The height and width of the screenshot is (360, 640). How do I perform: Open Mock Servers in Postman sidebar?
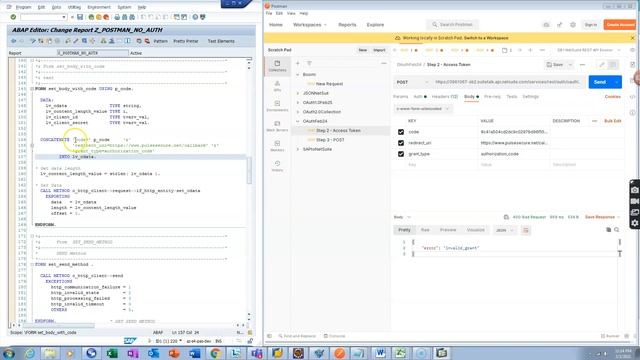(278, 126)
